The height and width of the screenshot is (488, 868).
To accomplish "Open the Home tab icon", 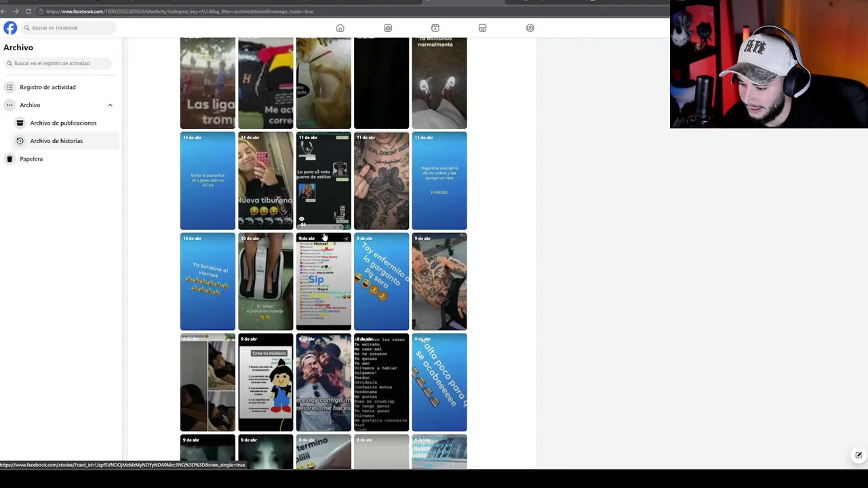I will pyautogui.click(x=340, y=28).
